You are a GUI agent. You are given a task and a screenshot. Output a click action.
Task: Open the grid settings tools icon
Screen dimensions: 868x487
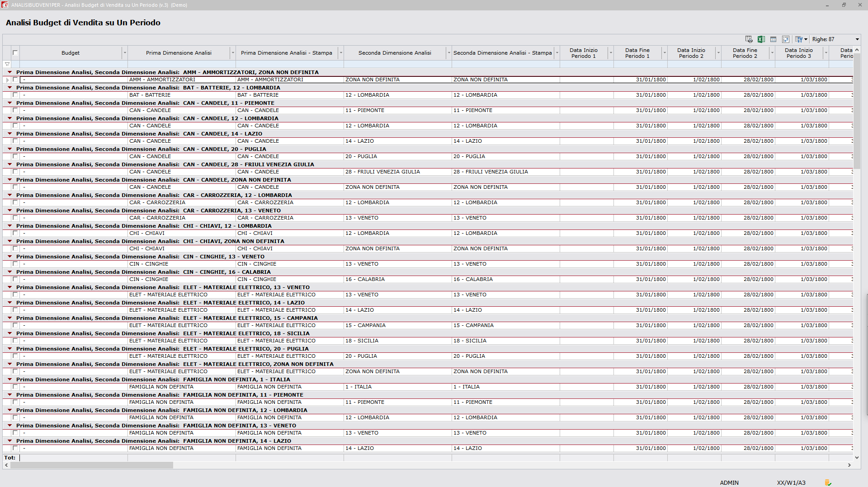pyautogui.click(x=799, y=39)
